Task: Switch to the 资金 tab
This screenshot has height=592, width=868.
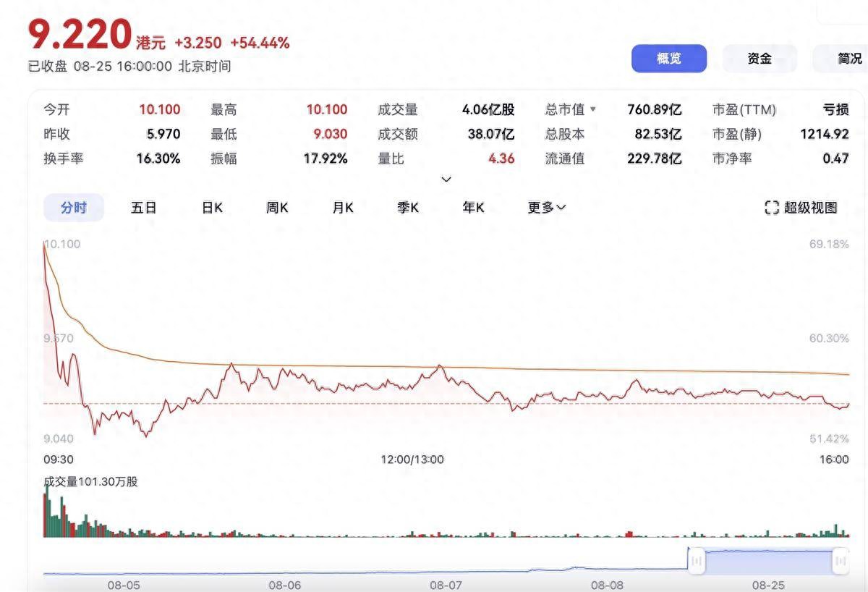Action: (759, 59)
